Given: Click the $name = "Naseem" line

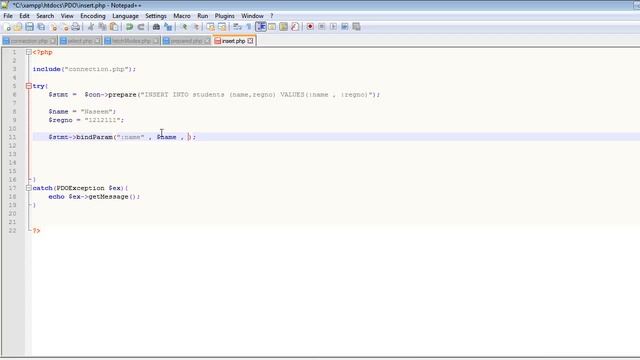Looking at the screenshot, I should [82, 112].
